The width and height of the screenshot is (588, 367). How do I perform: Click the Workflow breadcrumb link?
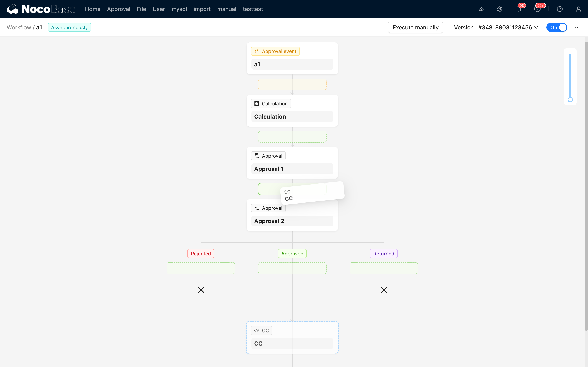(x=19, y=27)
